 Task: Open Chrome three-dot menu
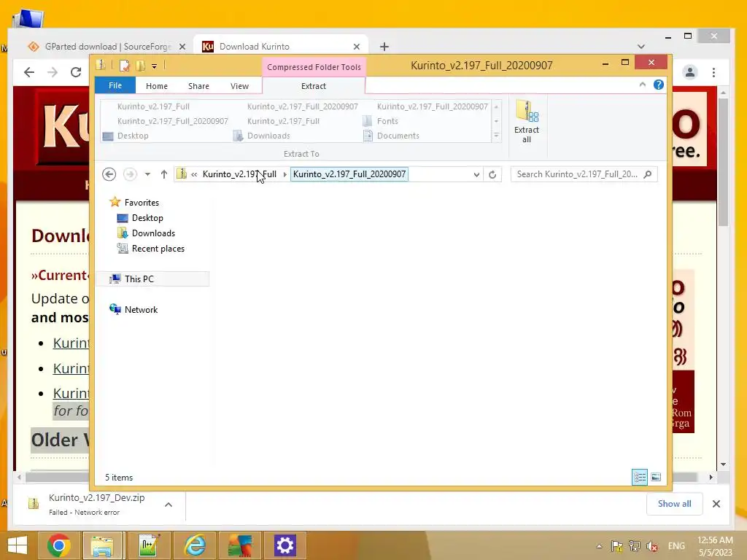coord(713,72)
